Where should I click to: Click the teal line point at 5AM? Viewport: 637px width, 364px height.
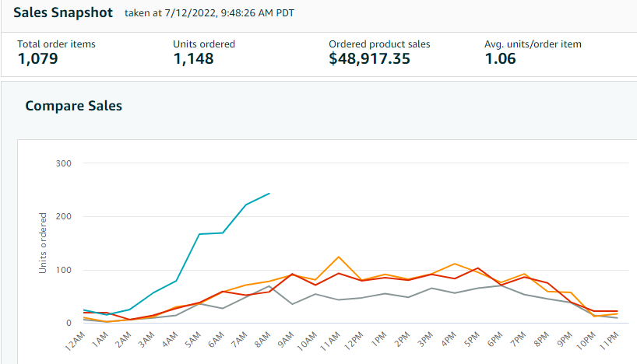200,234
